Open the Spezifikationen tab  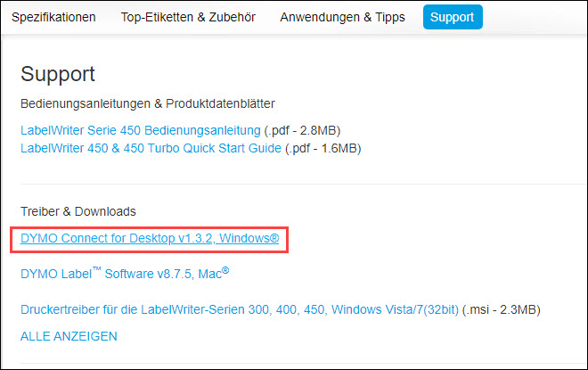(53, 17)
